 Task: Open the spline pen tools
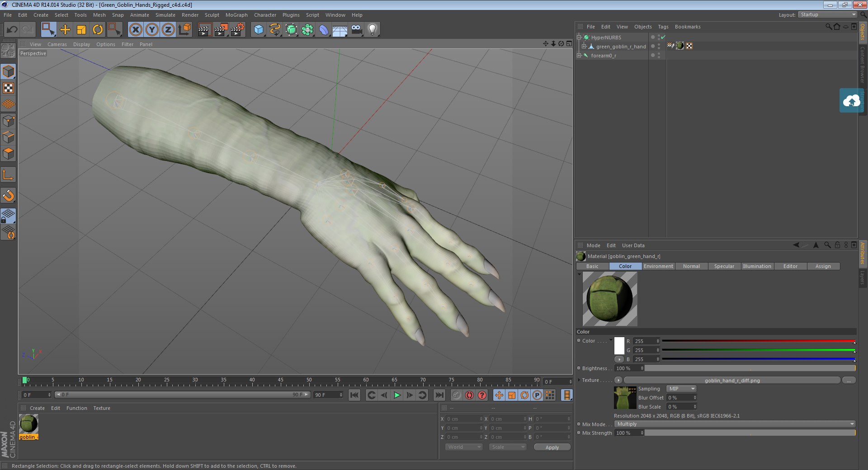pos(275,30)
